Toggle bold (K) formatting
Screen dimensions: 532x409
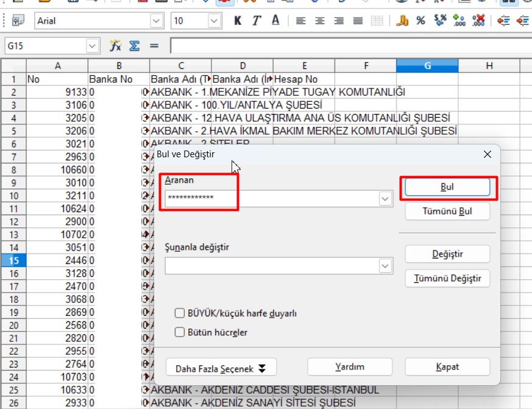238,21
